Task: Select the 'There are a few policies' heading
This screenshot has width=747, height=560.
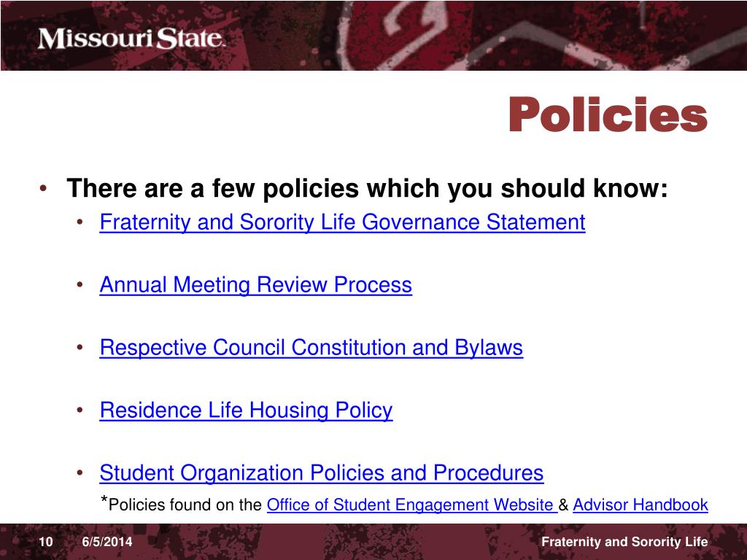Action: (x=368, y=188)
